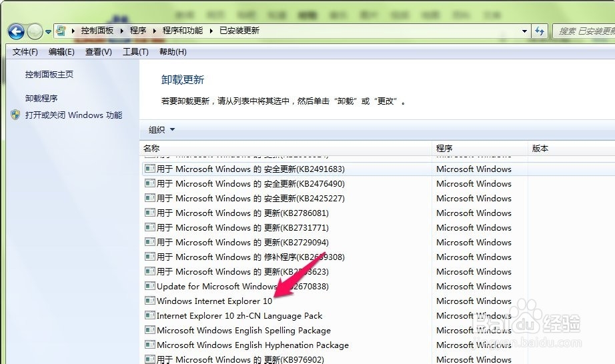Click the 已安装更新 breadcrumb segment
This screenshot has height=364, width=615.
[x=239, y=31]
